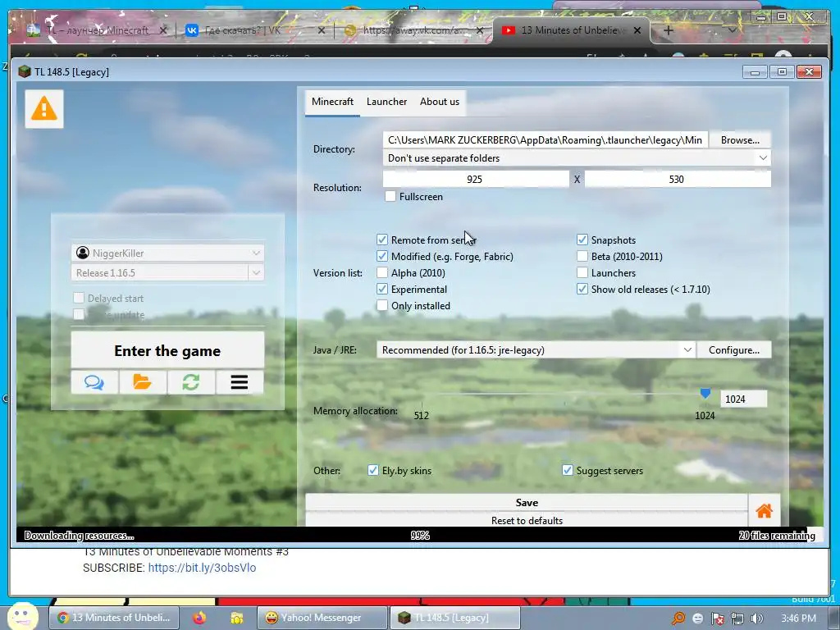
Task: Click the Browse... directory button
Action: tap(740, 139)
